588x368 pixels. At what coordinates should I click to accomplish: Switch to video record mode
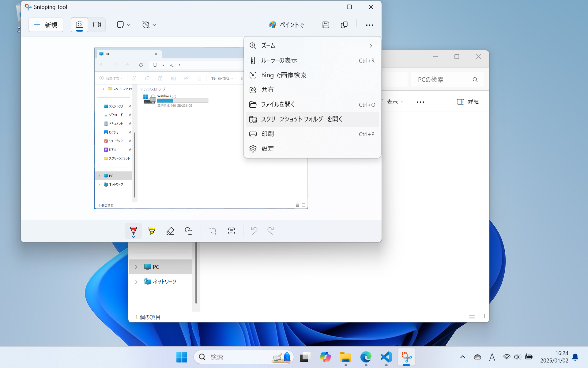point(97,25)
